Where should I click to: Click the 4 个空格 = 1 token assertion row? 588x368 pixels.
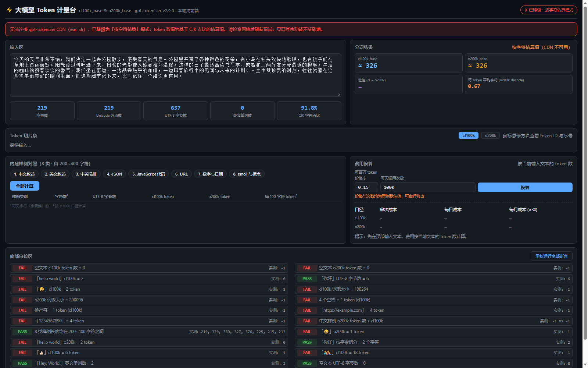[x=434, y=300]
